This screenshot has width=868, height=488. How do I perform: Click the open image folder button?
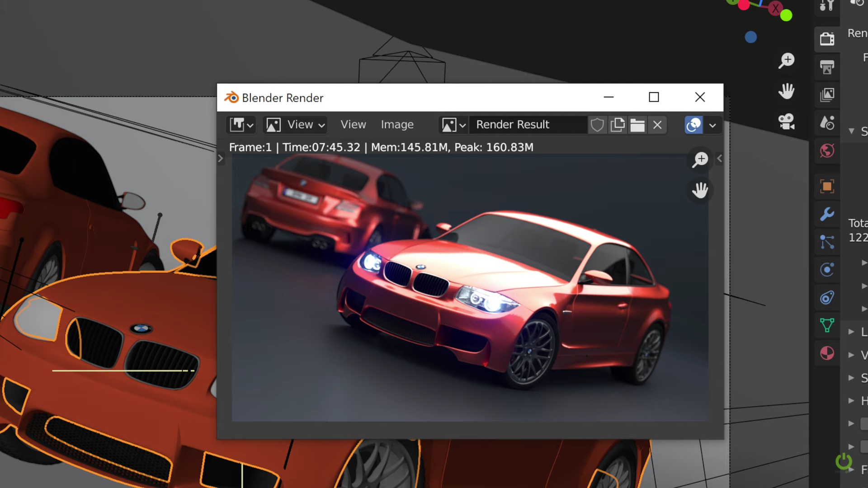point(637,125)
